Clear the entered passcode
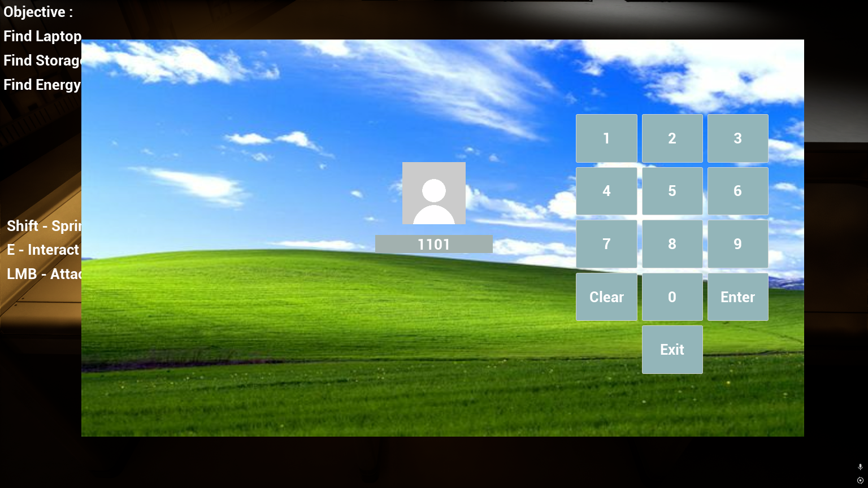 606,297
